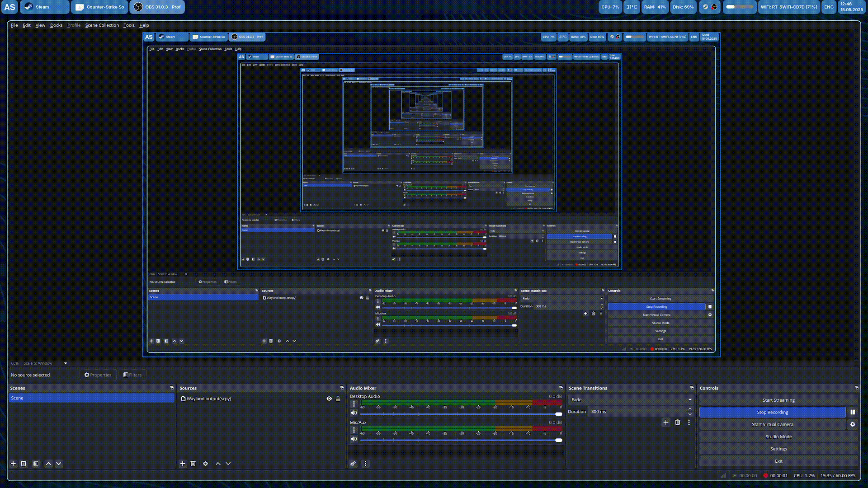
Task: Open Fade transition dropdown
Action: (x=631, y=399)
